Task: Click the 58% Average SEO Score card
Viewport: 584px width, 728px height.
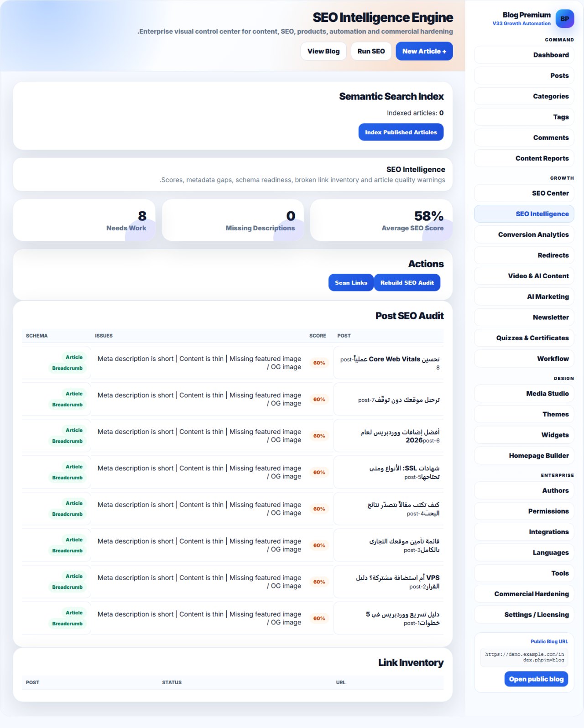Action: tap(381, 220)
